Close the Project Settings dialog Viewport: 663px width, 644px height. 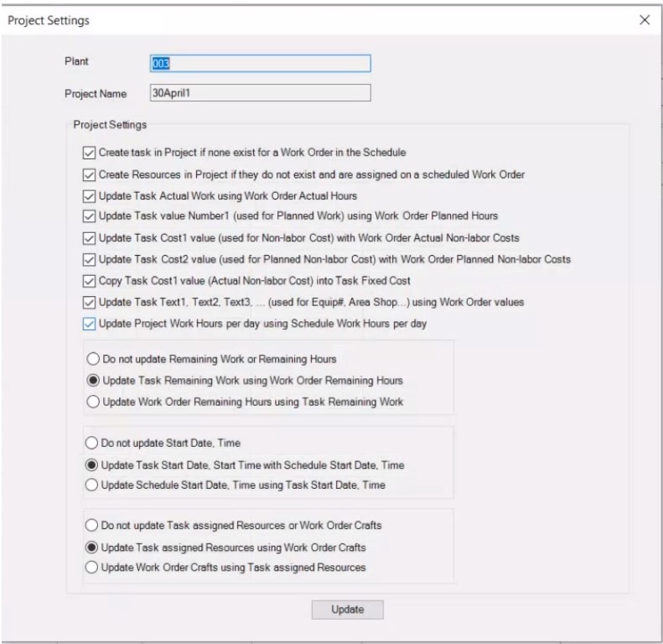(644, 20)
